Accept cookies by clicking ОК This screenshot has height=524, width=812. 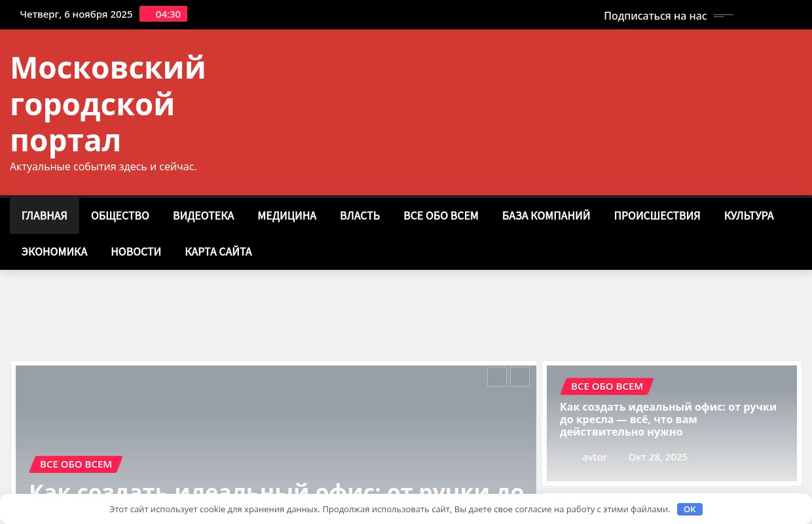coord(690,509)
